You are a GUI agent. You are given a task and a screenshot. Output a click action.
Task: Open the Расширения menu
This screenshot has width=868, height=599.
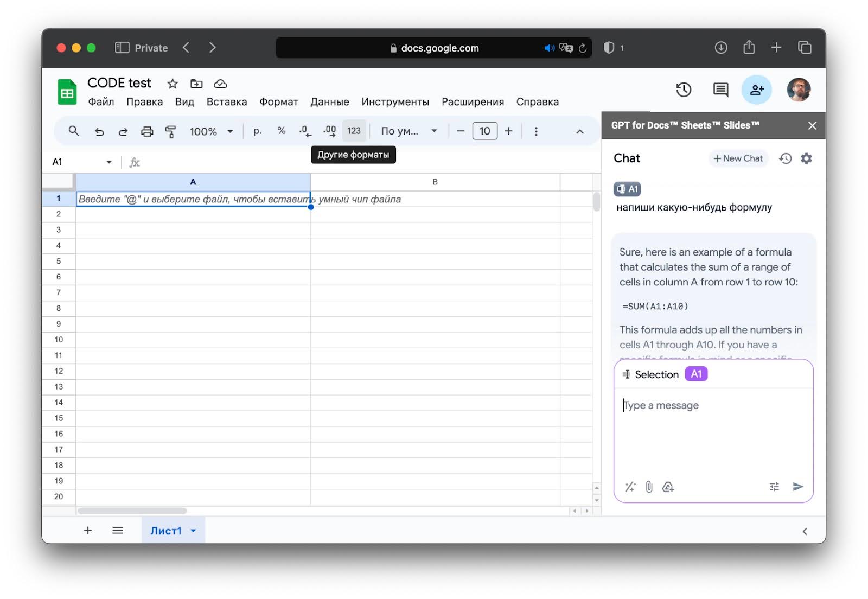pos(472,102)
